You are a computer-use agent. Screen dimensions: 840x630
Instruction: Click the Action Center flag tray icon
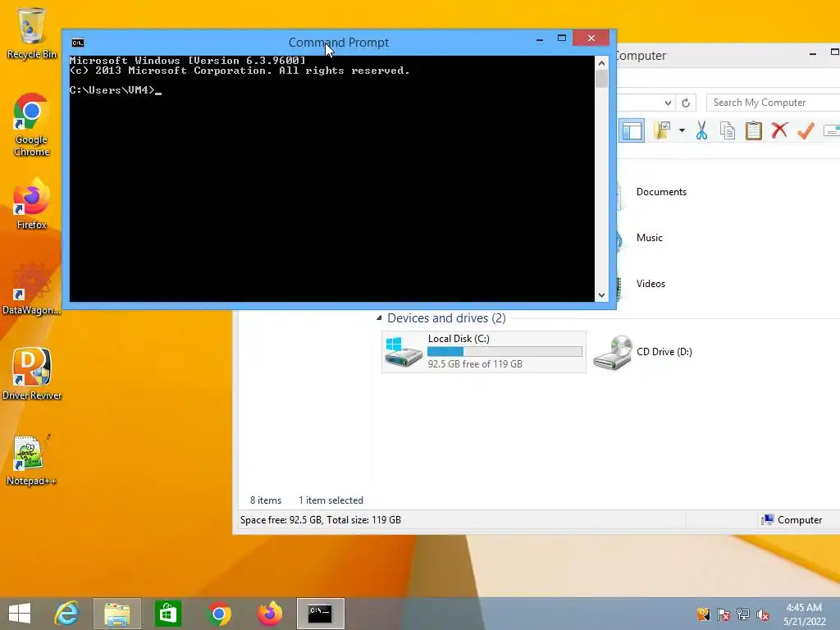coord(724,614)
